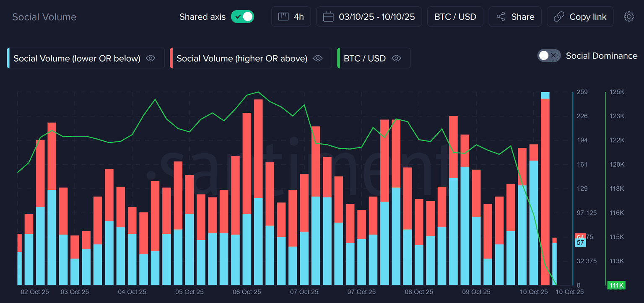Image resolution: width=644 pixels, height=303 pixels.
Task: Click the Social Volume chart title
Action: [44, 17]
